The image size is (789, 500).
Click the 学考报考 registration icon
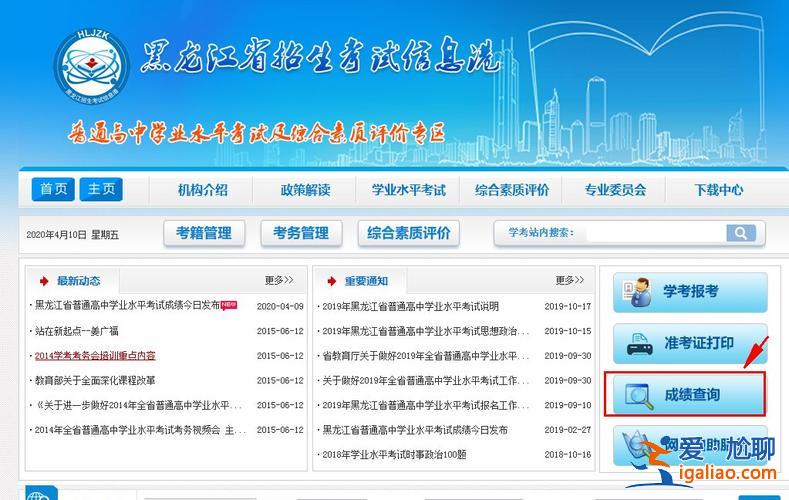click(x=632, y=292)
